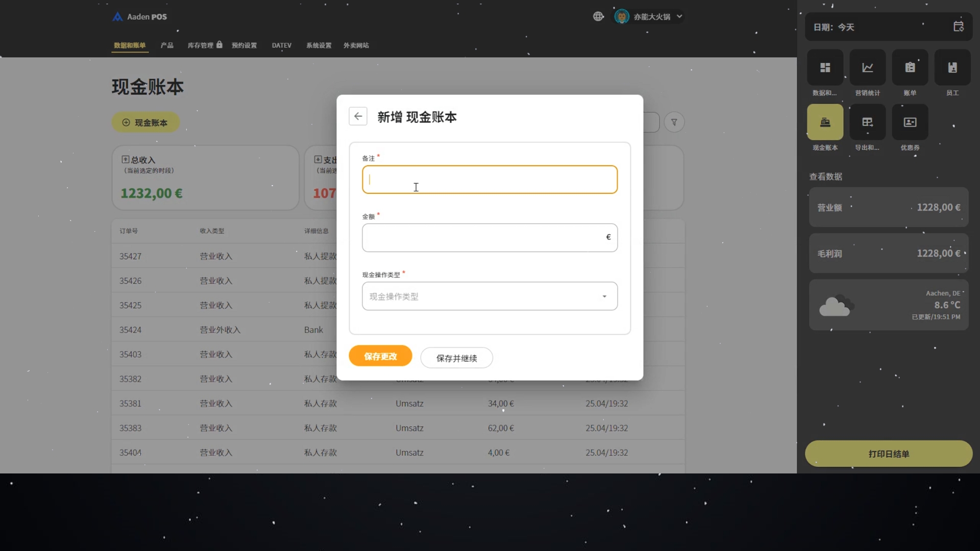The image size is (980, 551).
Task: Click the filter funnel icon
Action: 674,122
